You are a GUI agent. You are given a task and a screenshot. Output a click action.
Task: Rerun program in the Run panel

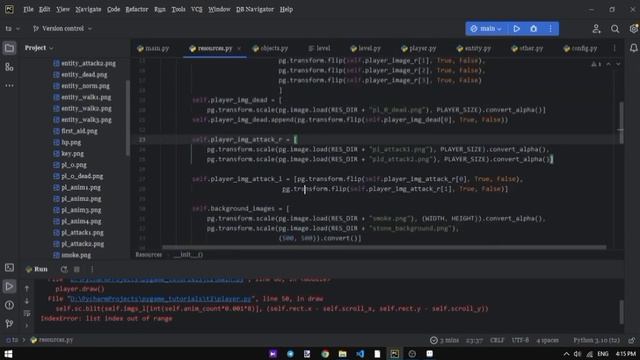pos(64,269)
